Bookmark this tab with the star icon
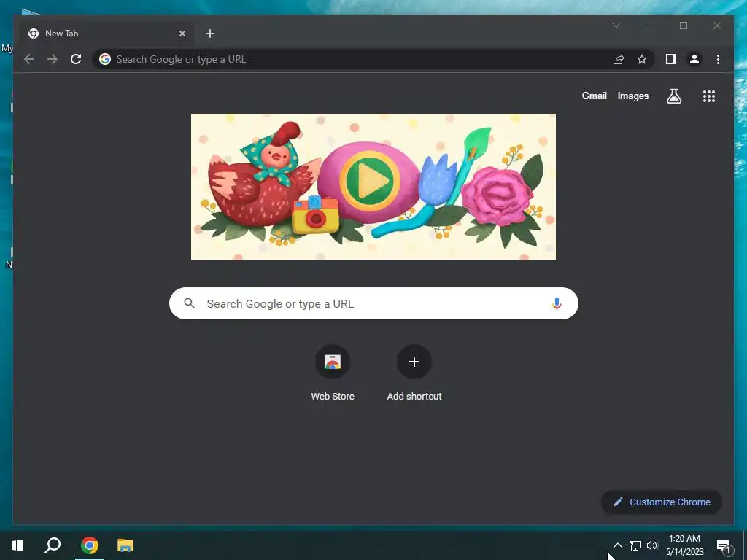The height and width of the screenshot is (560, 747). pos(642,59)
